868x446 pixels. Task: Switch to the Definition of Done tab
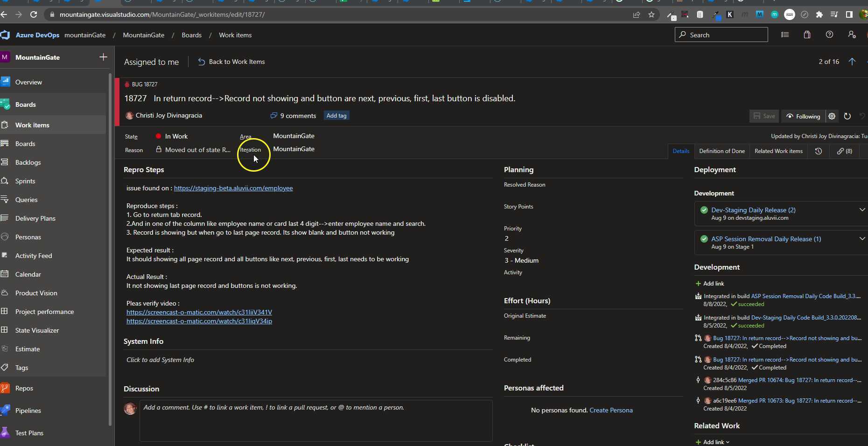721,151
